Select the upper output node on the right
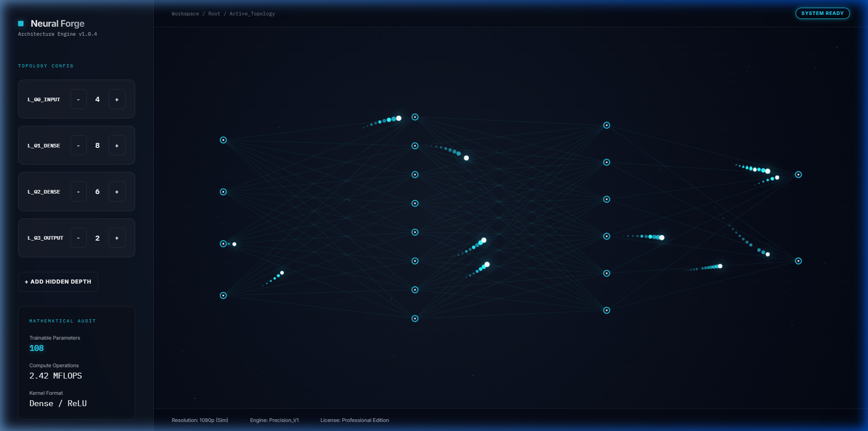 click(x=798, y=175)
